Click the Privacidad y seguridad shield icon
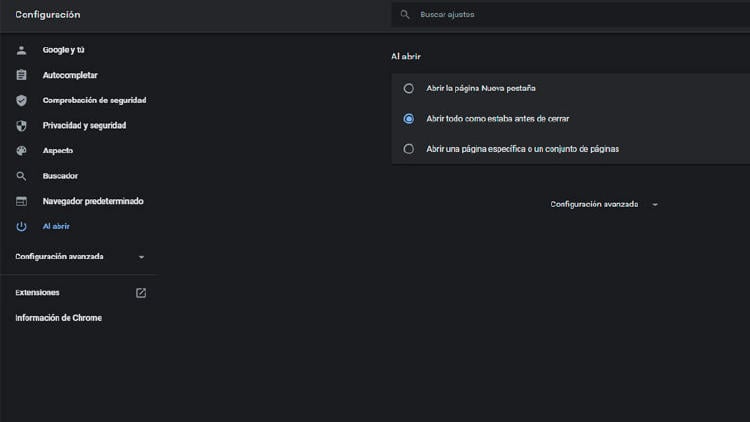Image resolution: width=750 pixels, height=422 pixels. click(x=21, y=126)
